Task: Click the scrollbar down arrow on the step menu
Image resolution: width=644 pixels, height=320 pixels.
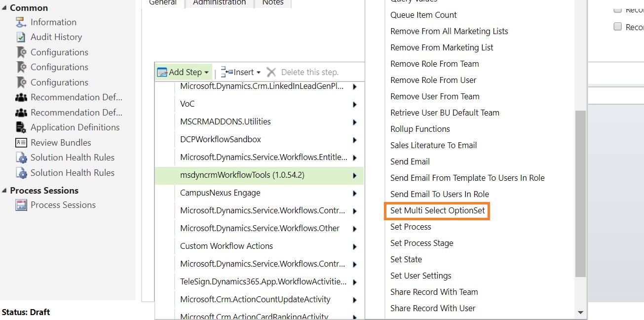Action: [x=581, y=312]
